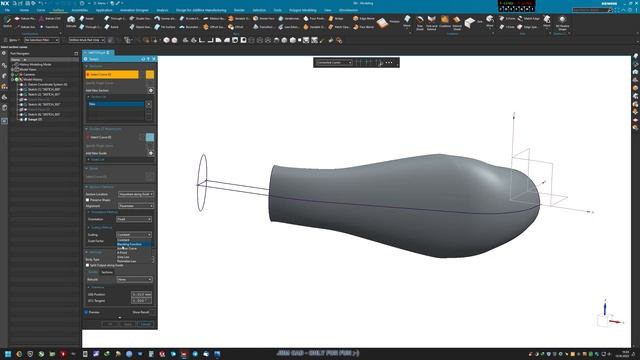Choose Area Law scaling option
This screenshot has height=360, width=640.
(x=123, y=257)
